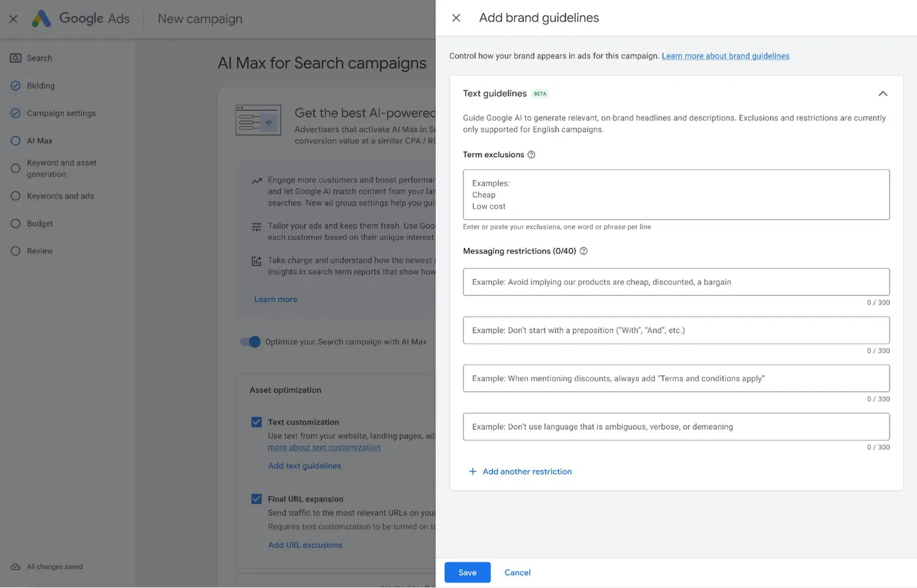
Task: Click the tune sliders icon beside Tailor your ads
Action: [x=257, y=227]
